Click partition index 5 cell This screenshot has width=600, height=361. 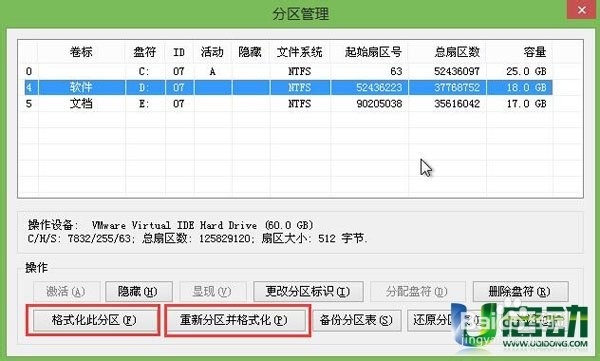(x=29, y=103)
